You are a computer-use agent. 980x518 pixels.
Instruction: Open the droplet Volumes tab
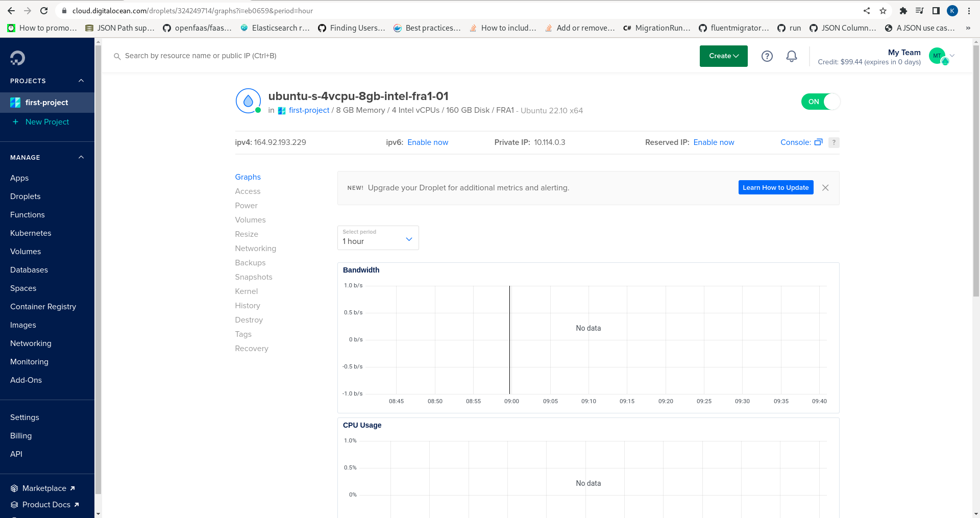click(250, 220)
